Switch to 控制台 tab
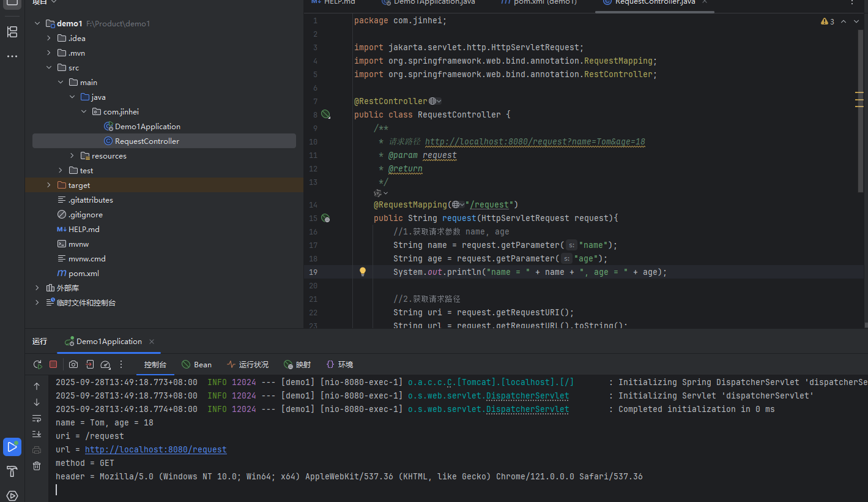Image resolution: width=868 pixels, height=502 pixels. point(155,364)
